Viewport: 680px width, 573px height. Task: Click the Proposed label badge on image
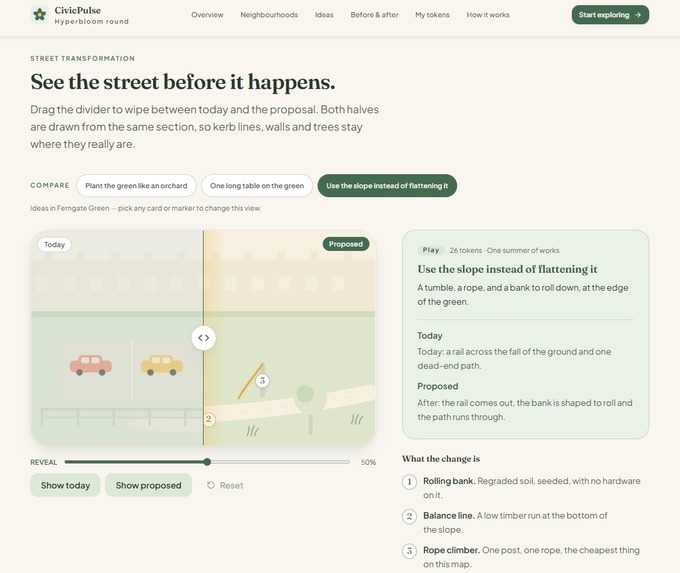pyautogui.click(x=346, y=244)
